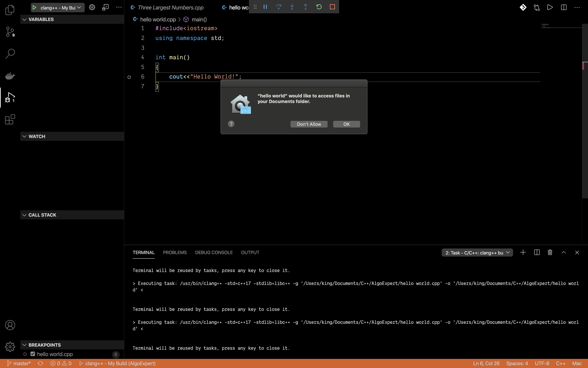Open changes compare icon in editor title
This screenshot has height=368, width=588.
click(537, 8)
